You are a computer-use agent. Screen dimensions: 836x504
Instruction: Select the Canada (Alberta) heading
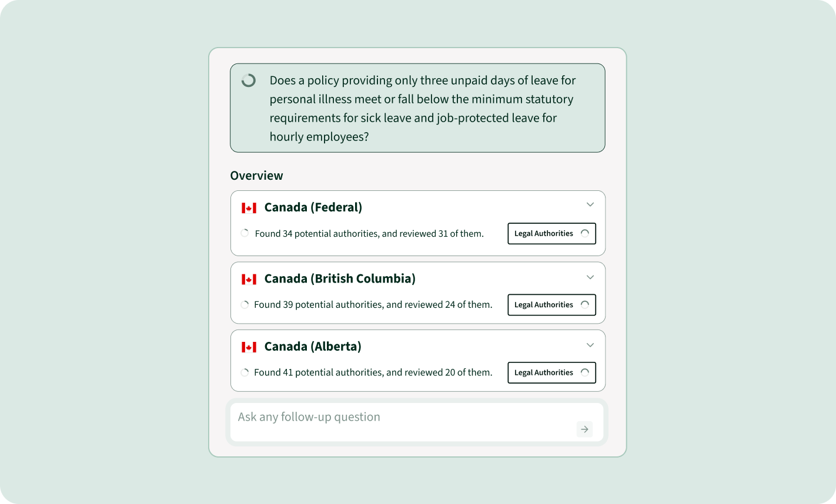point(313,347)
